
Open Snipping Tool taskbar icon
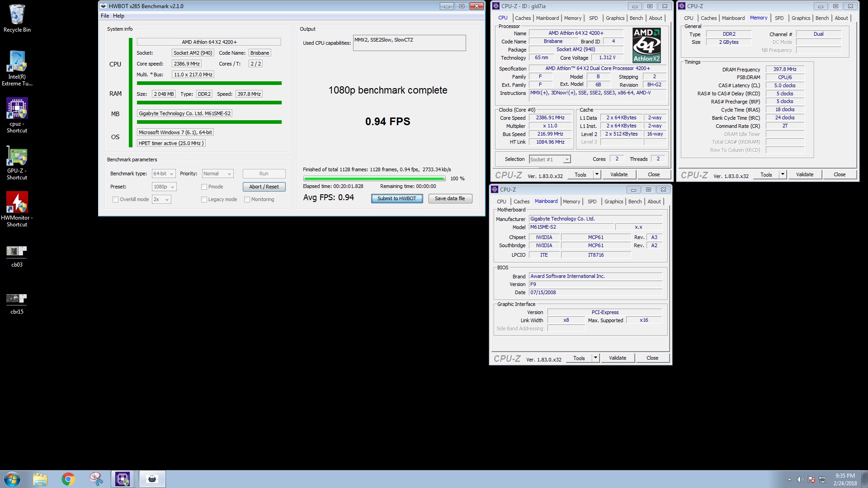(x=95, y=479)
